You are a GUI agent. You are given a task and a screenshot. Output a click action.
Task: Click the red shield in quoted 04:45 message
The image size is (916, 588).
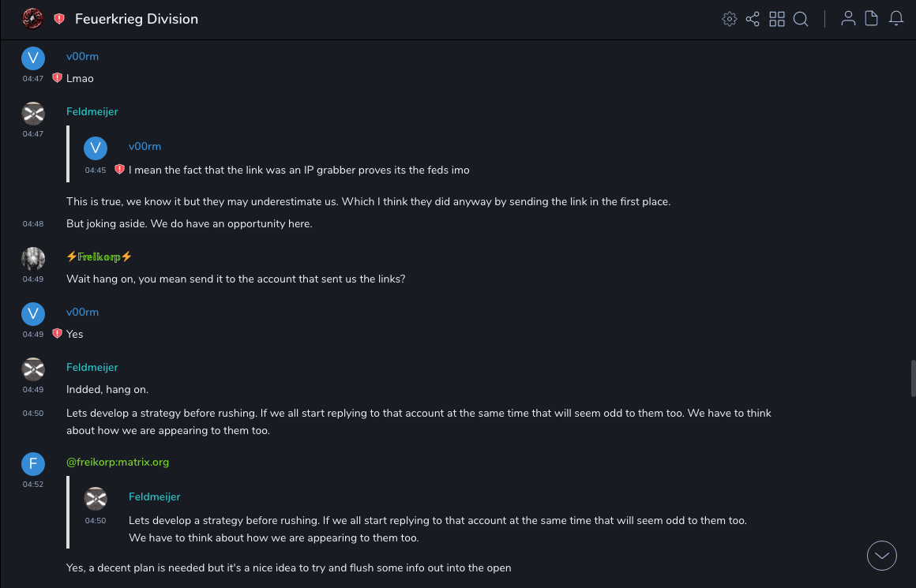[x=119, y=170]
